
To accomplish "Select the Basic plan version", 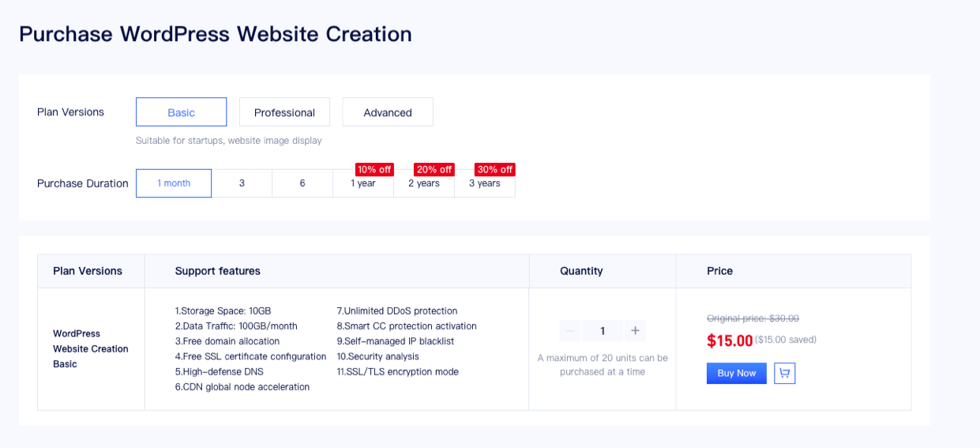I will pyautogui.click(x=181, y=112).
